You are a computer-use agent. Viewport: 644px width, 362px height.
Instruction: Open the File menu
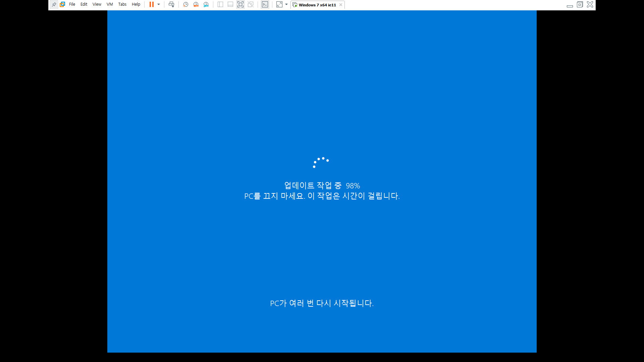(72, 4)
